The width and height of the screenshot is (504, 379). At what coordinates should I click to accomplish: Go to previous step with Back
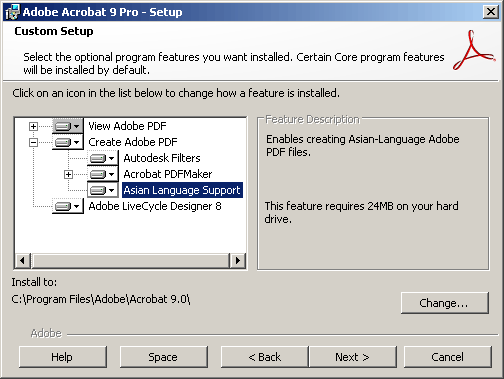tap(265, 357)
